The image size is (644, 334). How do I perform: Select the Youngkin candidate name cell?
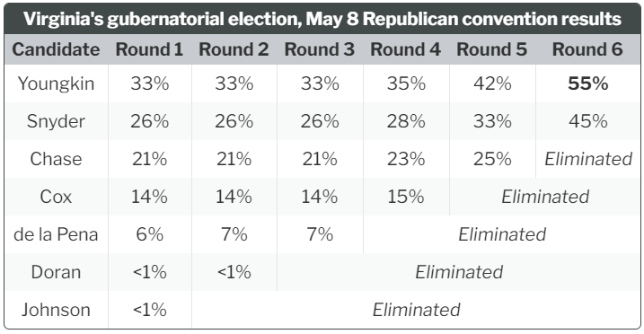(56, 83)
